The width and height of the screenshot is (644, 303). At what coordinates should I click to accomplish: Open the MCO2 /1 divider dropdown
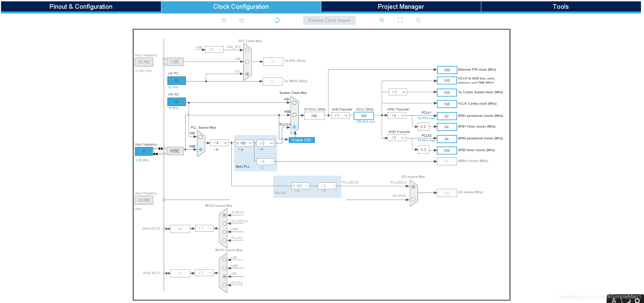pyautogui.click(x=204, y=228)
